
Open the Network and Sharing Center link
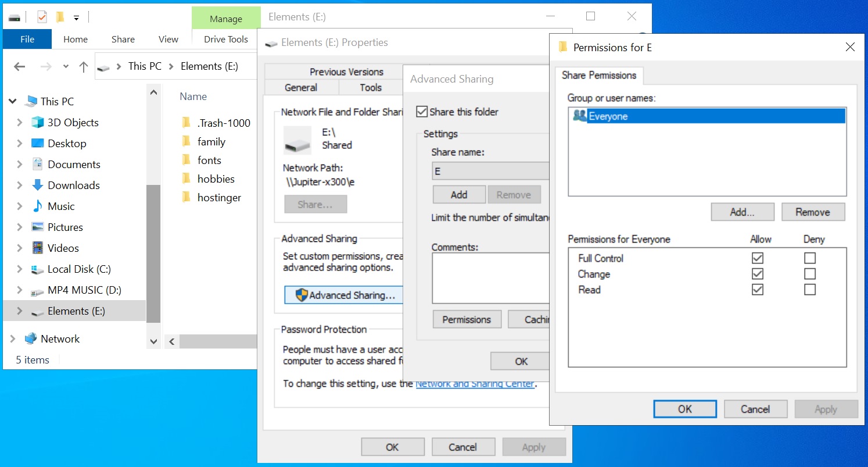[x=475, y=384]
